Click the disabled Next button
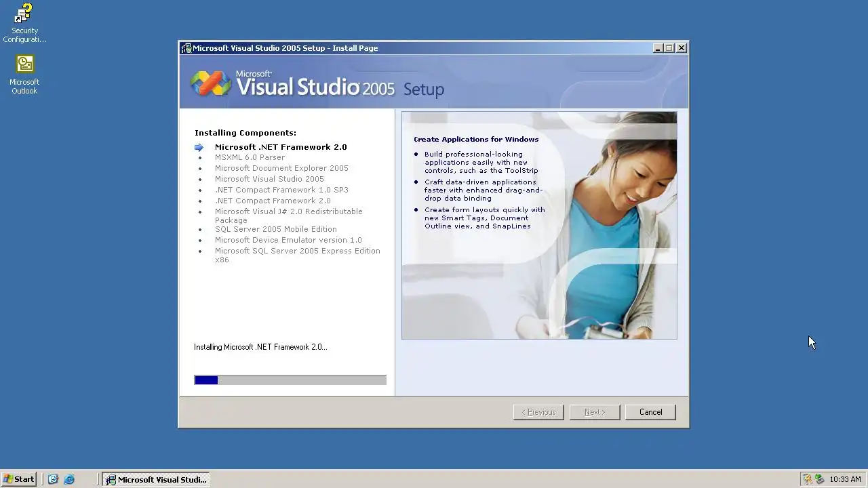868x488 pixels. click(x=595, y=412)
